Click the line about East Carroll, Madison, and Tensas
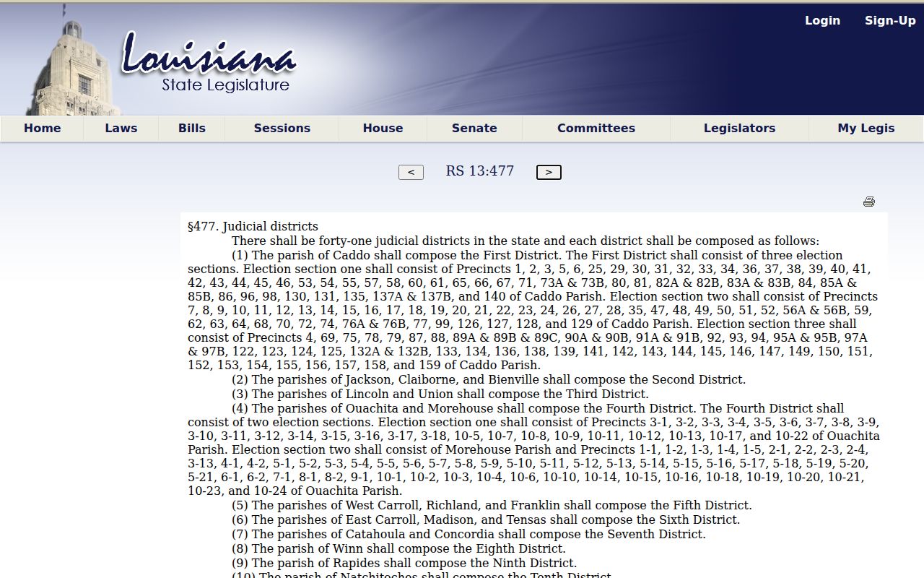Image resolution: width=924 pixels, height=578 pixels. 486,520
